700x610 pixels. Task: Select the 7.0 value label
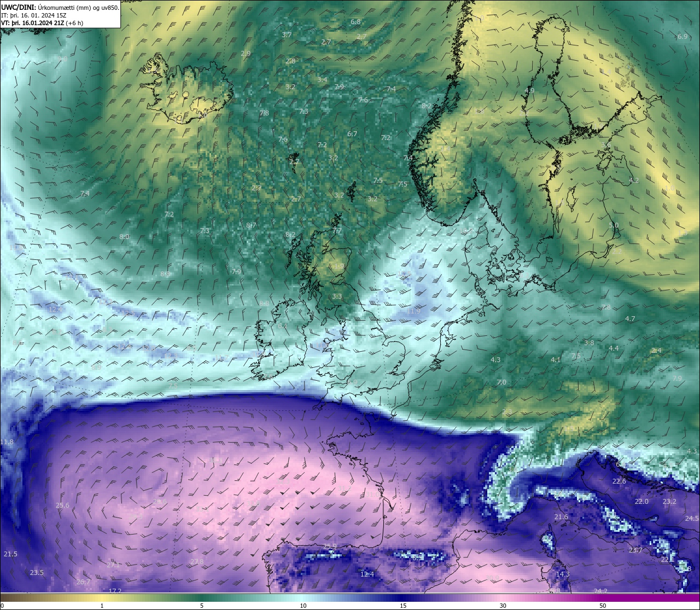pos(501,382)
